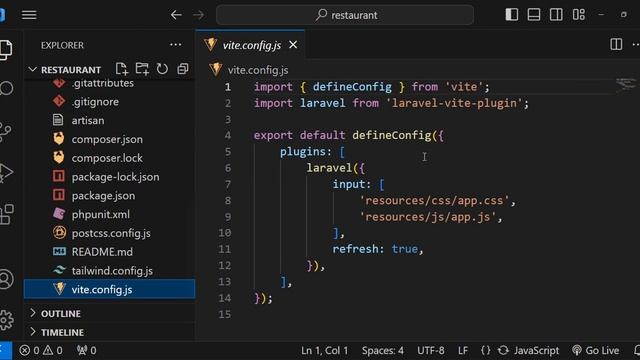640x360 pixels.
Task: Click the restaurant search command box
Action: pyautogui.click(x=345, y=15)
